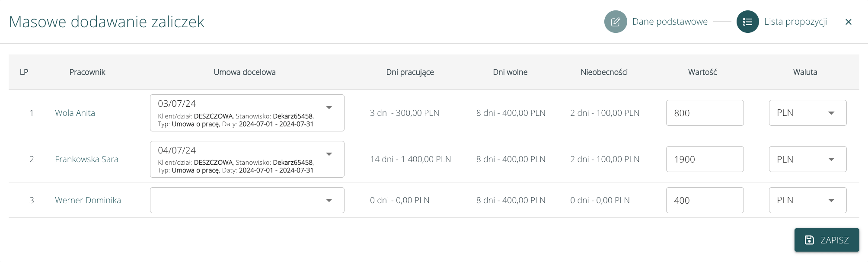Change the currency for Werner Dominika

point(807,200)
